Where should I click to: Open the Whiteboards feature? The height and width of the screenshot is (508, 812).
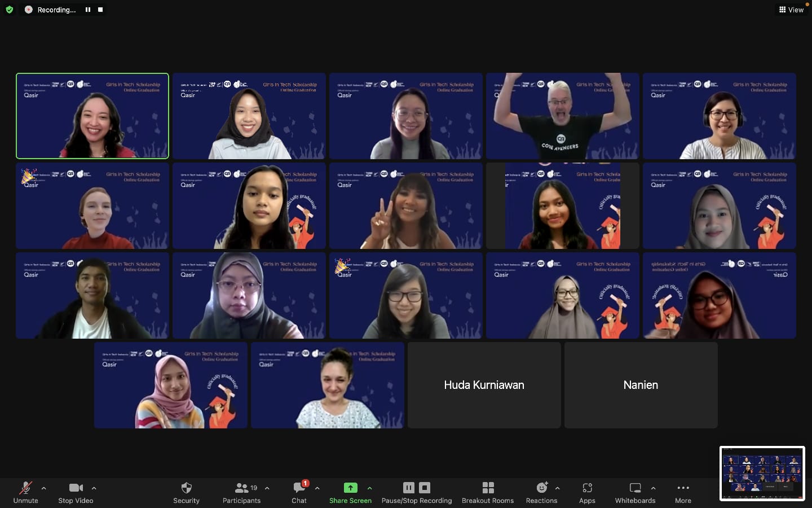click(x=635, y=488)
